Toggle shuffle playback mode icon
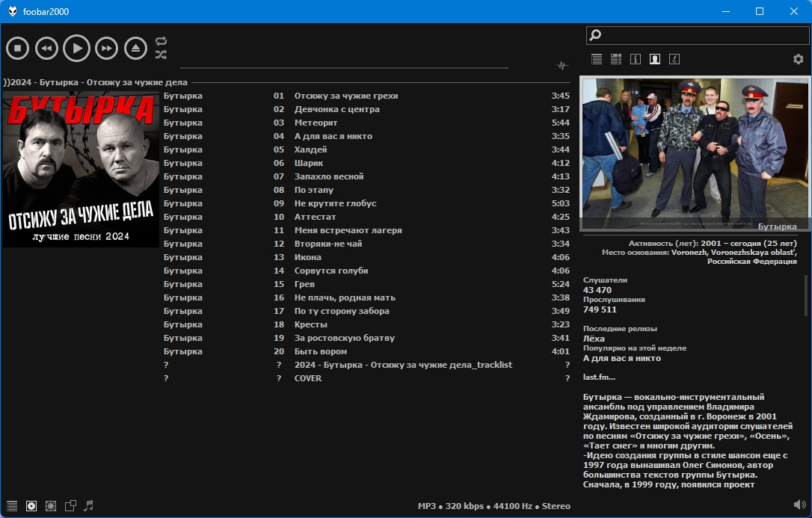812x518 pixels. (161, 55)
